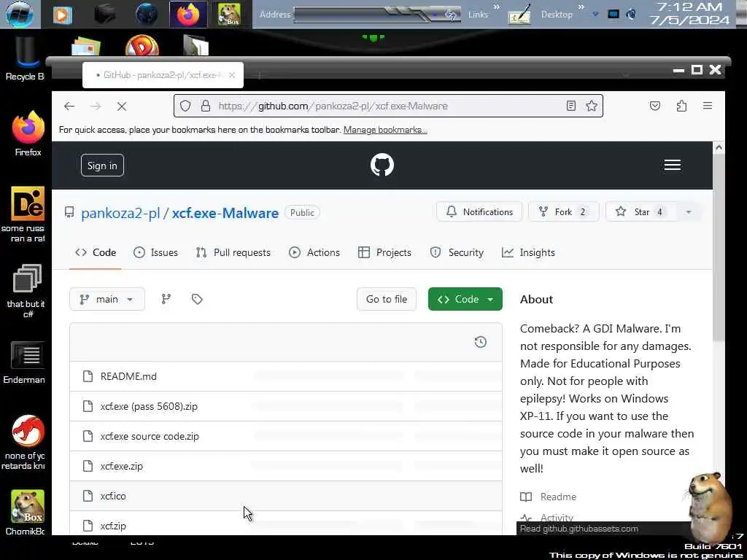This screenshot has height=560, width=747.
Task: Fork the repository with the Fork button
Action: [x=564, y=212]
